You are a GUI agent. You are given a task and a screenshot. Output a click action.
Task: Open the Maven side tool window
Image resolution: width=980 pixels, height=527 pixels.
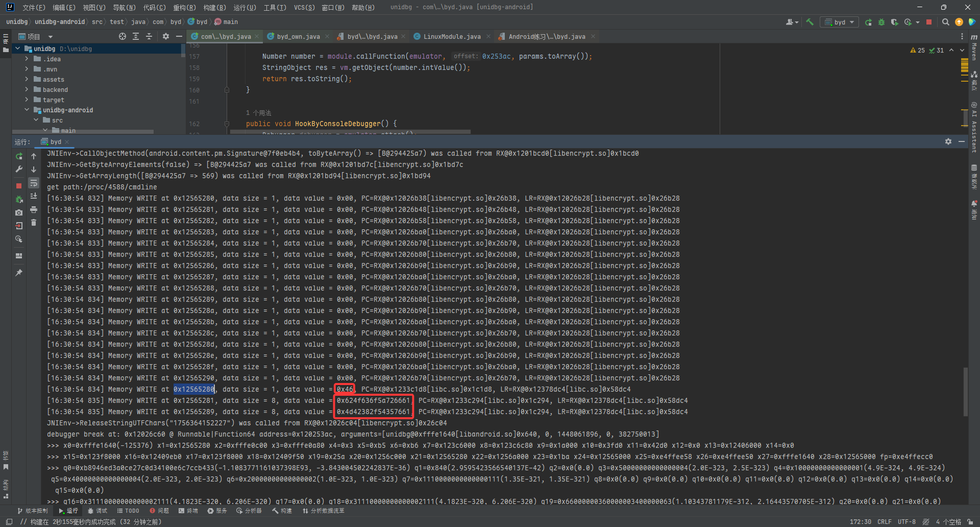tap(974, 47)
